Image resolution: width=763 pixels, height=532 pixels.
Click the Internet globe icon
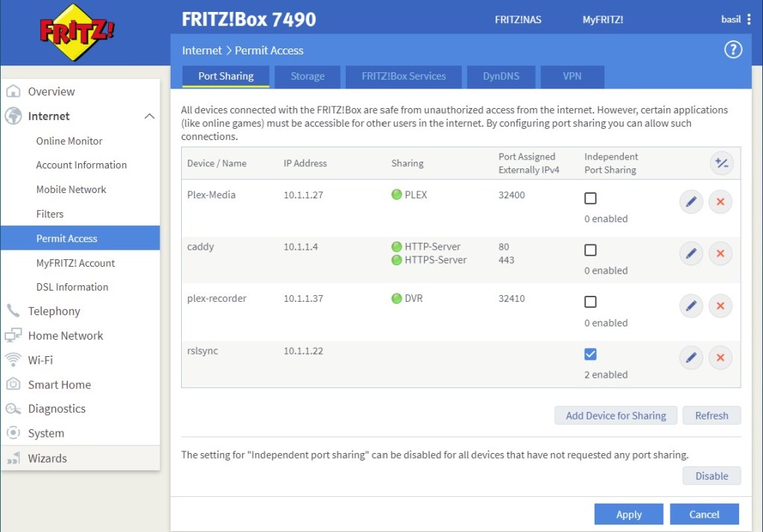click(x=13, y=115)
